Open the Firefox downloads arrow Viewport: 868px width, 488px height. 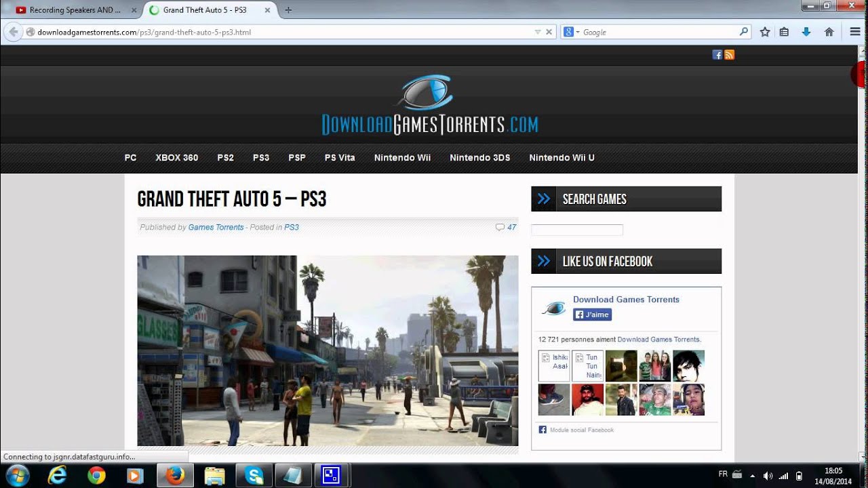806,32
